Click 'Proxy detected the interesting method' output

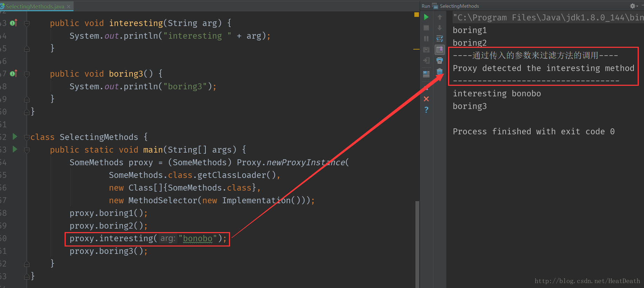click(x=544, y=68)
